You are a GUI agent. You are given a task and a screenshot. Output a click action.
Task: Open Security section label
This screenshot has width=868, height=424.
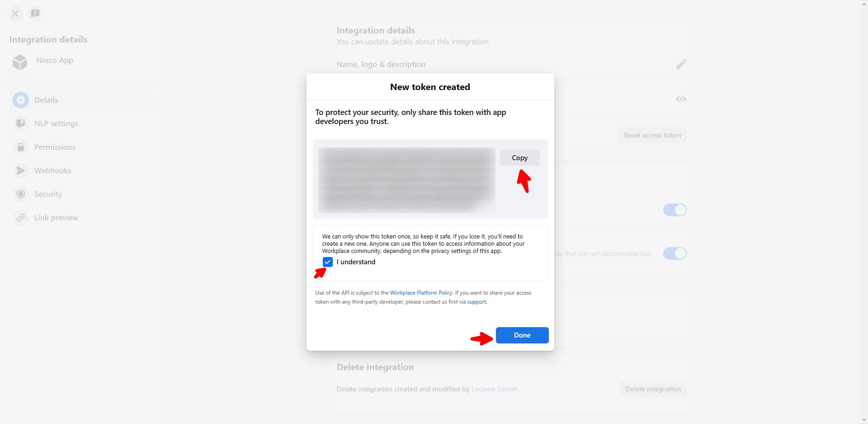[48, 194]
